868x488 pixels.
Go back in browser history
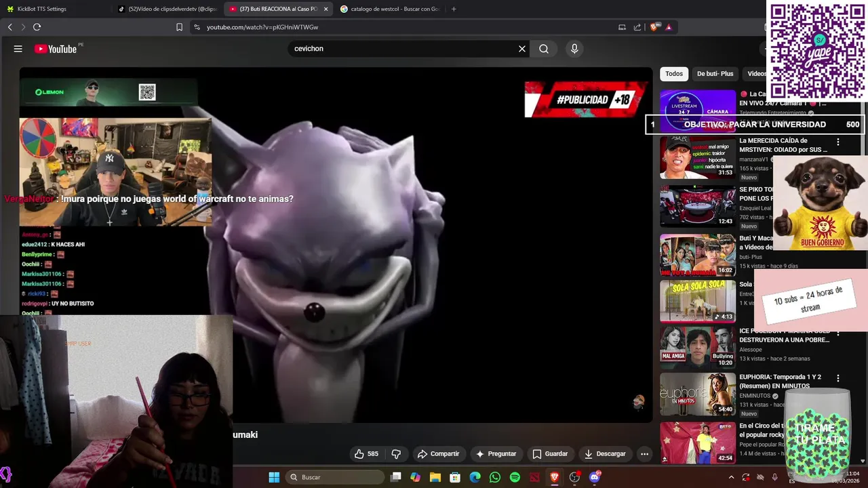pyautogui.click(x=10, y=27)
